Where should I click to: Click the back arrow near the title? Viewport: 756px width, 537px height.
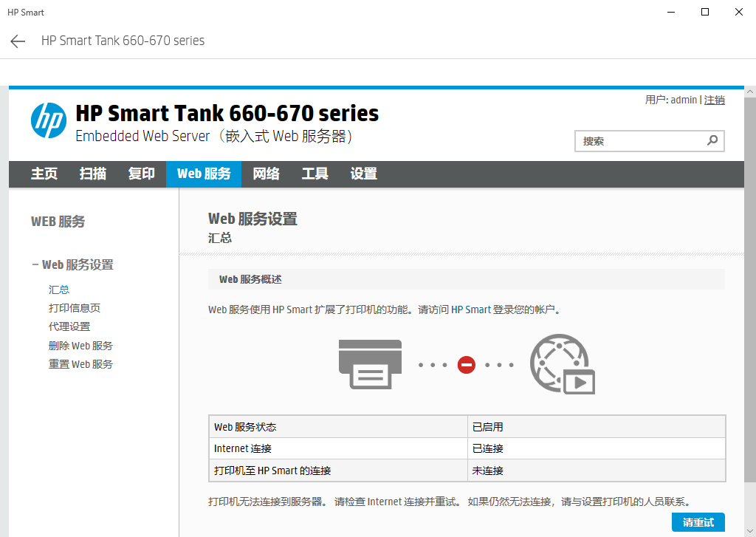click(17, 41)
